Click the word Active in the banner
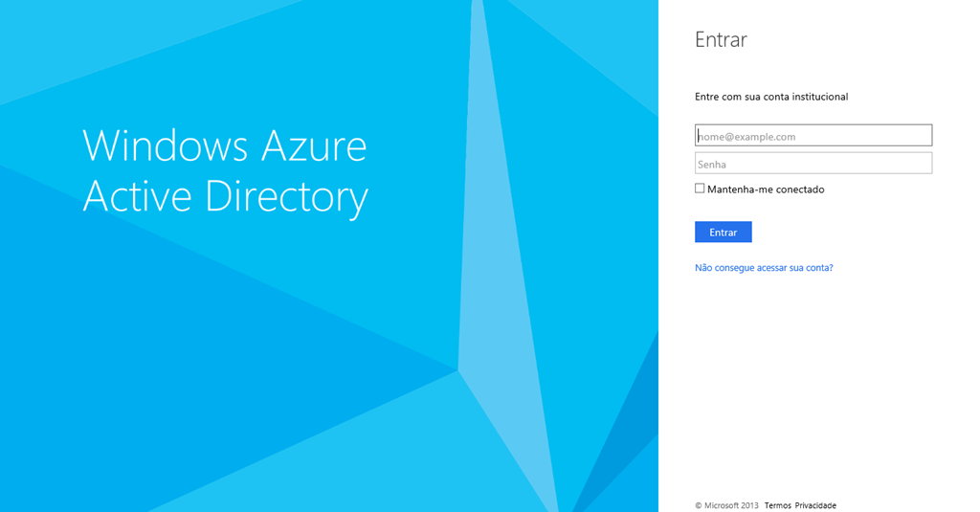This screenshot has width=980, height=512. pos(137,195)
